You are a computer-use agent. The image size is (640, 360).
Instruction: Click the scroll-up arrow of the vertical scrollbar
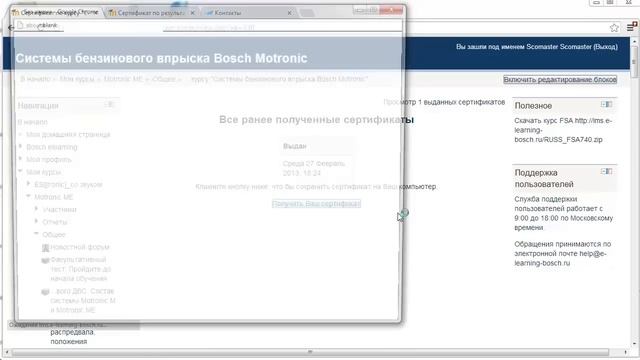pyautogui.click(x=634, y=41)
